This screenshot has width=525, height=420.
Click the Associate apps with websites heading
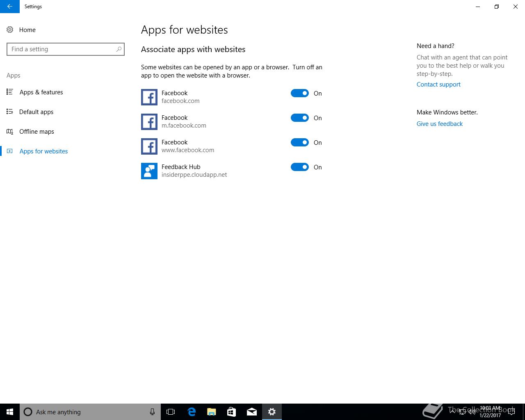click(x=193, y=49)
